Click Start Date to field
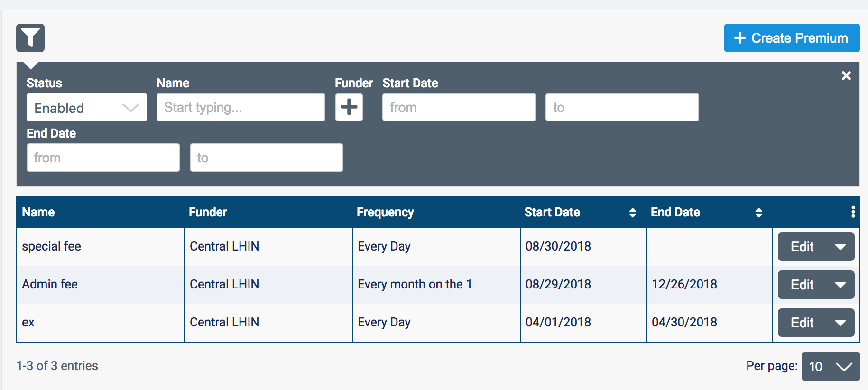Image resolution: width=868 pixels, height=390 pixels. point(622,108)
